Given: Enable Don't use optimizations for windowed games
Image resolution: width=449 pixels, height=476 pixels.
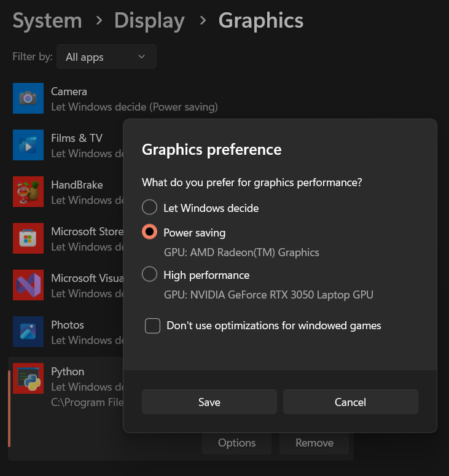Looking at the screenshot, I should coord(153,326).
